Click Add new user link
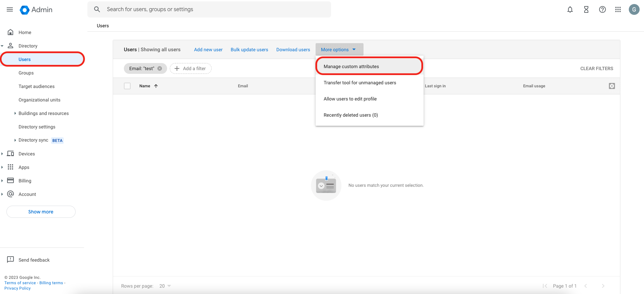644x294 pixels. [208, 50]
